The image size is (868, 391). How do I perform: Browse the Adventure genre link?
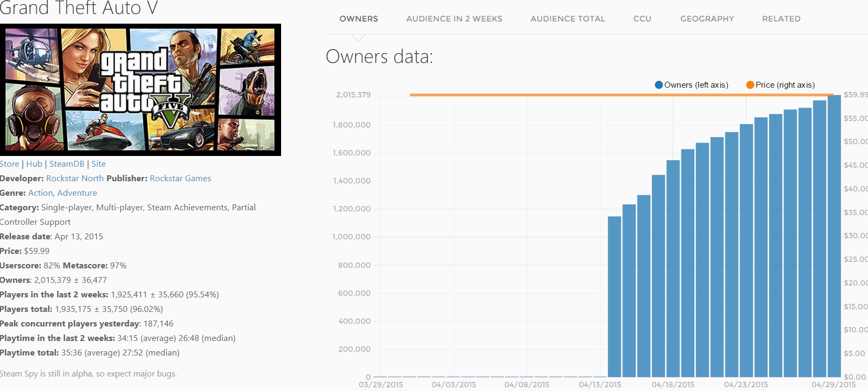(77, 193)
